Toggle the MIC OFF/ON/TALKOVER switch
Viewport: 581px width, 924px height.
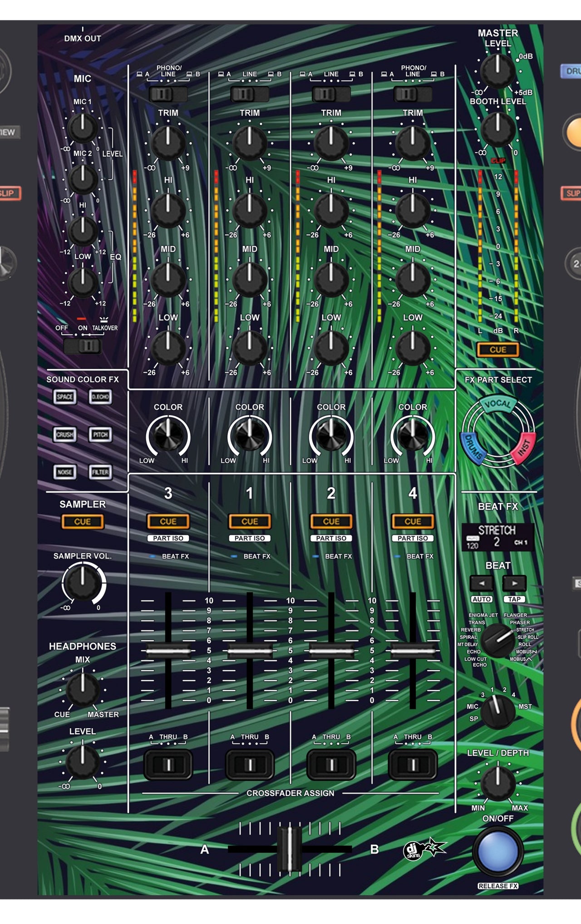[83, 346]
